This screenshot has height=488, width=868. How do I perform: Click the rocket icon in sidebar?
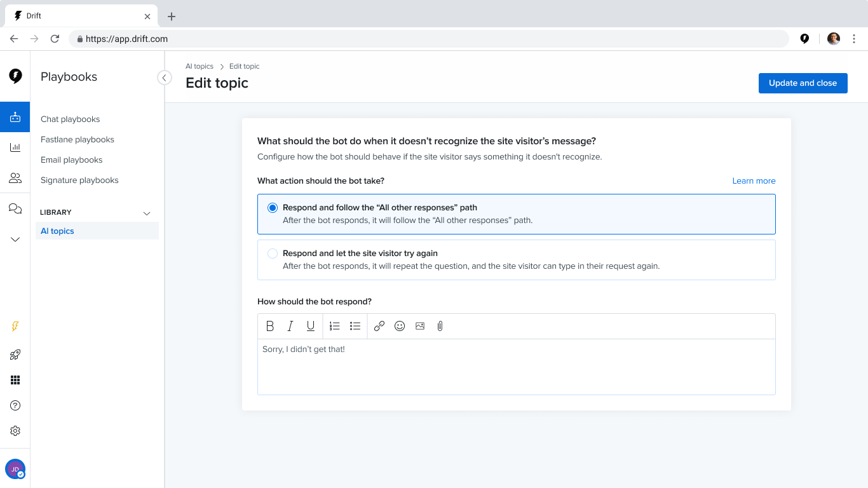tap(15, 355)
